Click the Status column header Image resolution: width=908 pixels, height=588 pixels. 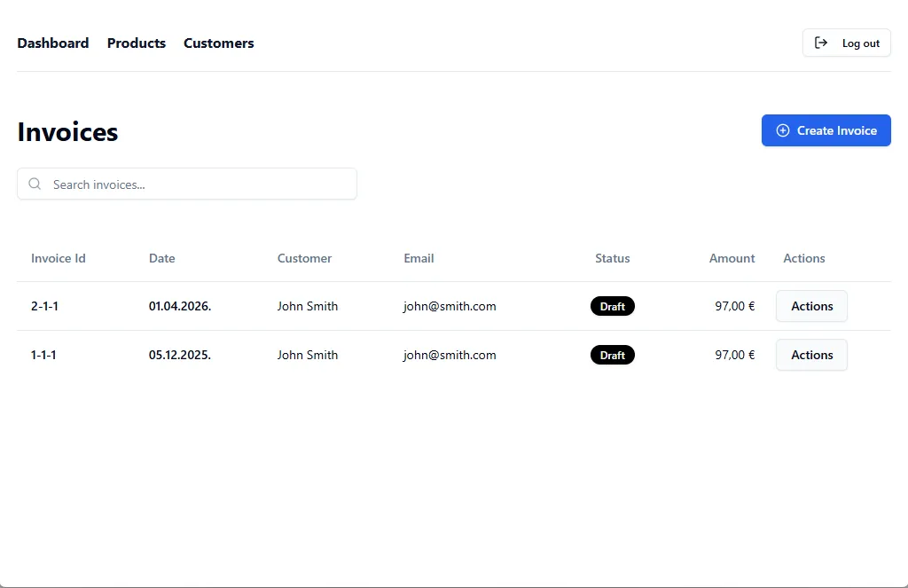click(612, 258)
